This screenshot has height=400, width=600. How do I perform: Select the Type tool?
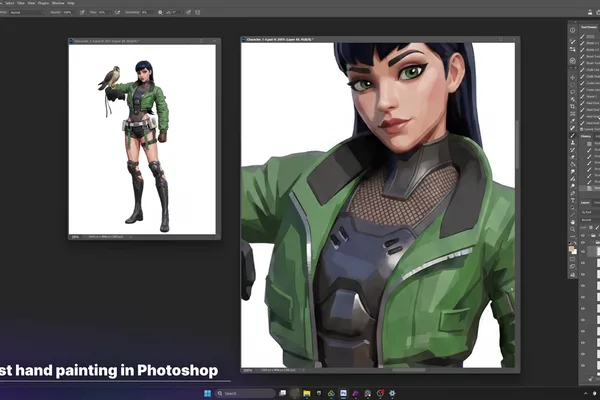coord(572,201)
